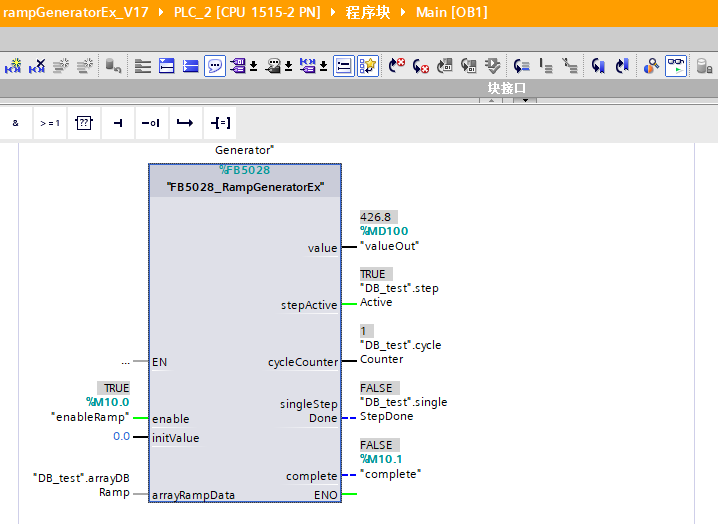718x524 pixels.
Task: Select the %FB5028 block address
Action: (245, 170)
